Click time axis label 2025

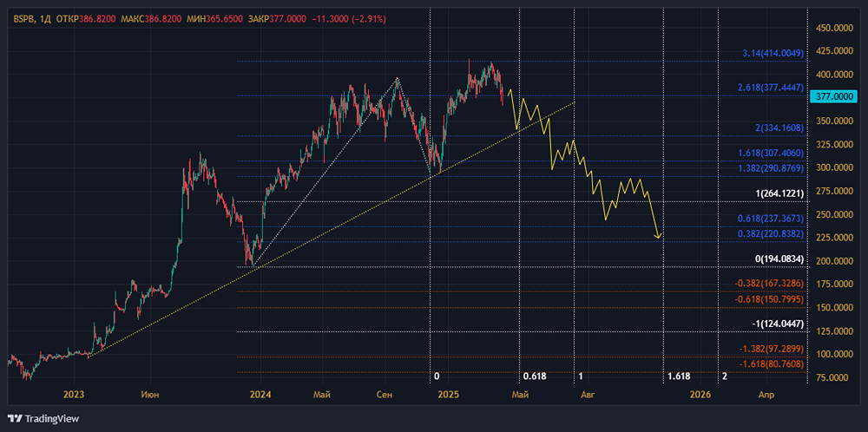[447, 395]
